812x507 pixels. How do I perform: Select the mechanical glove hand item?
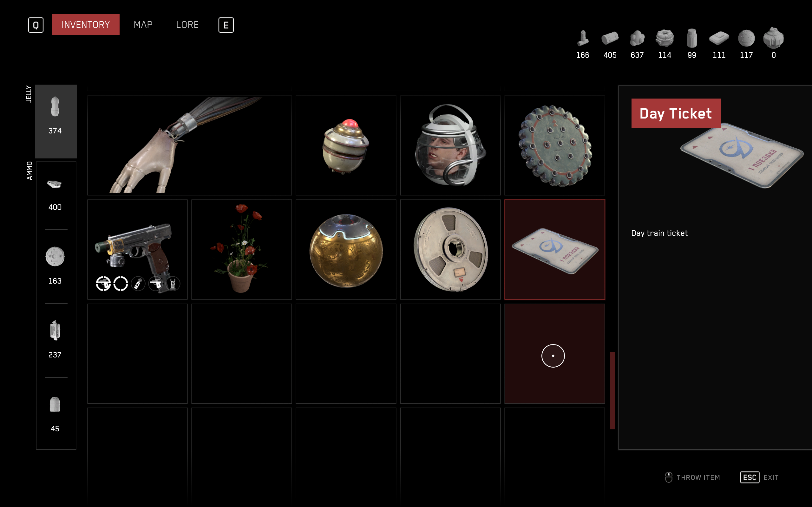pyautogui.click(x=190, y=145)
